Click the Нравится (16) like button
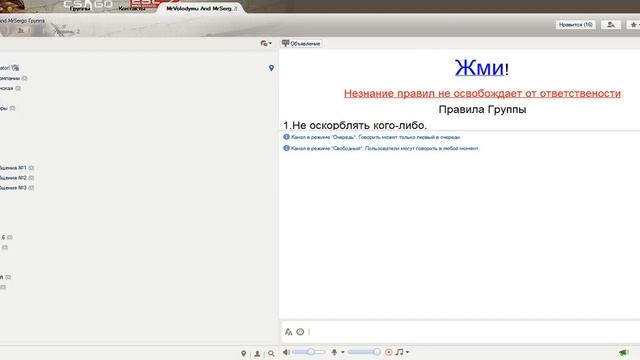This screenshot has width=640, height=360. [x=576, y=25]
